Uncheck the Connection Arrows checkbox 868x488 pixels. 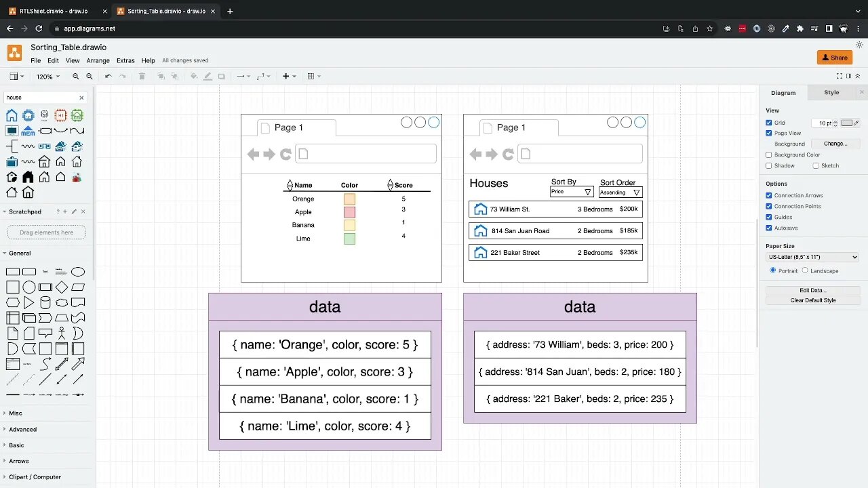coord(769,195)
